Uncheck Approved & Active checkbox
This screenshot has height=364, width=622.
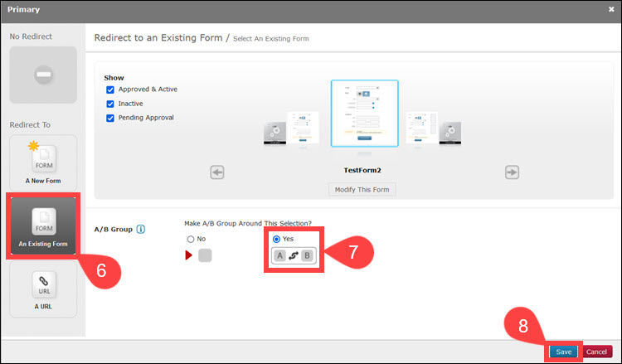110,90
